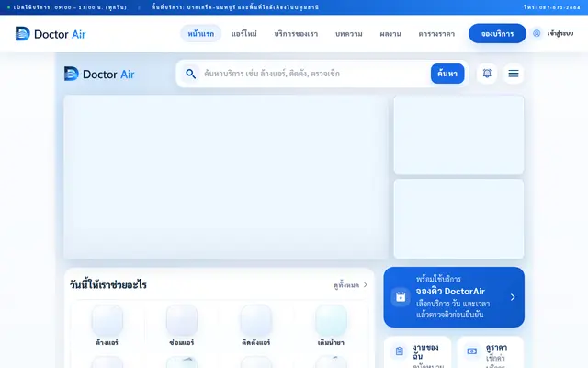The height and width of the screenshot is (368, 588).
Task: Open the บทความ menu item
Action: coord(349,34)
